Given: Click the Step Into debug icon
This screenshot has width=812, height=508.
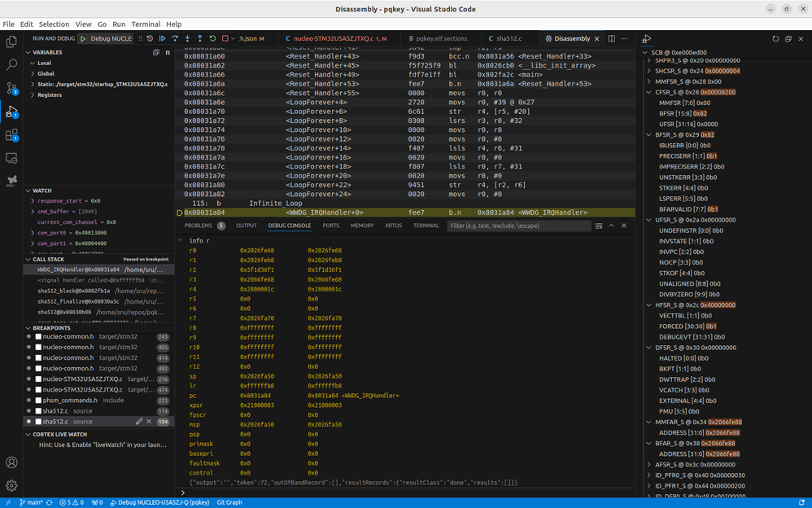Looking at the screenshot, I should pyautogui.click(x=187, y=38).
